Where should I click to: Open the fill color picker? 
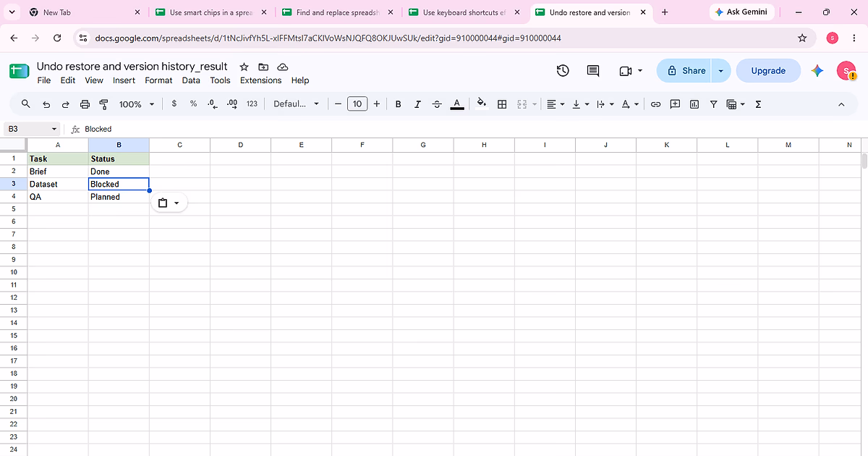point(482,104)
